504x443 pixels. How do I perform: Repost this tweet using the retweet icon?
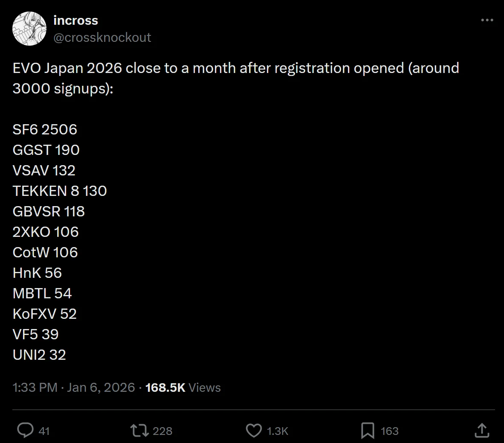(139, 430)
